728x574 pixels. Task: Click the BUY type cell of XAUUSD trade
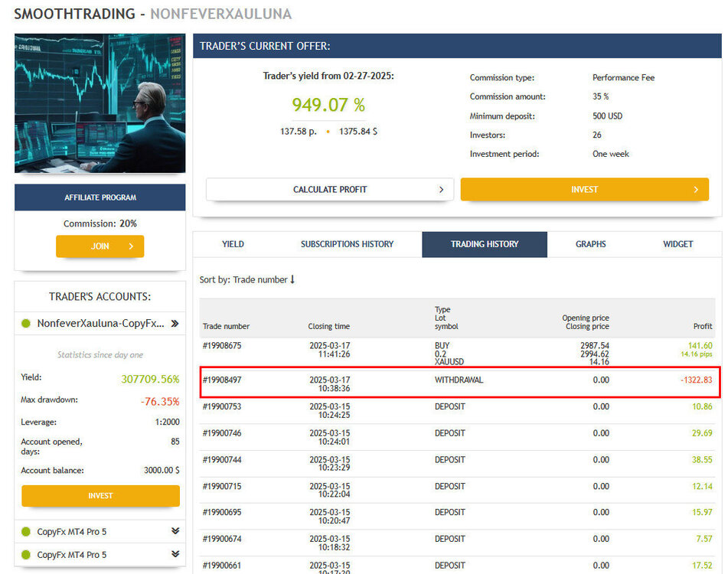[442, 346]
